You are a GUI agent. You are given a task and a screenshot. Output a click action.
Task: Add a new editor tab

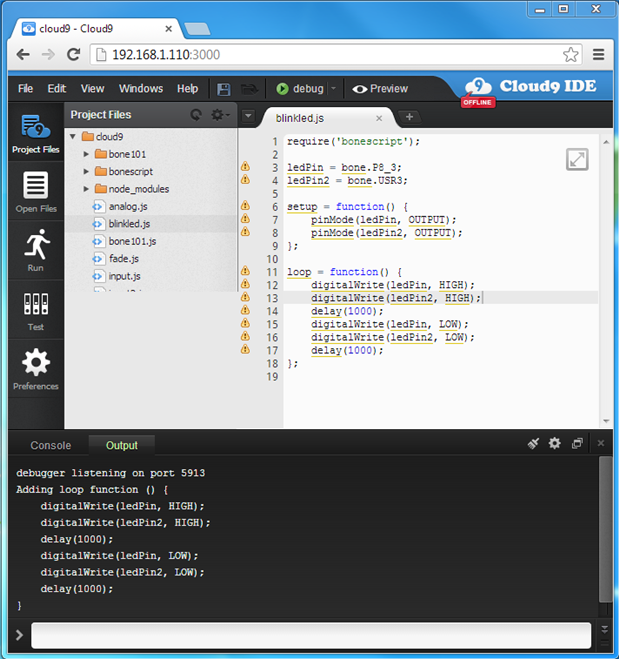(x=410, y=117)
